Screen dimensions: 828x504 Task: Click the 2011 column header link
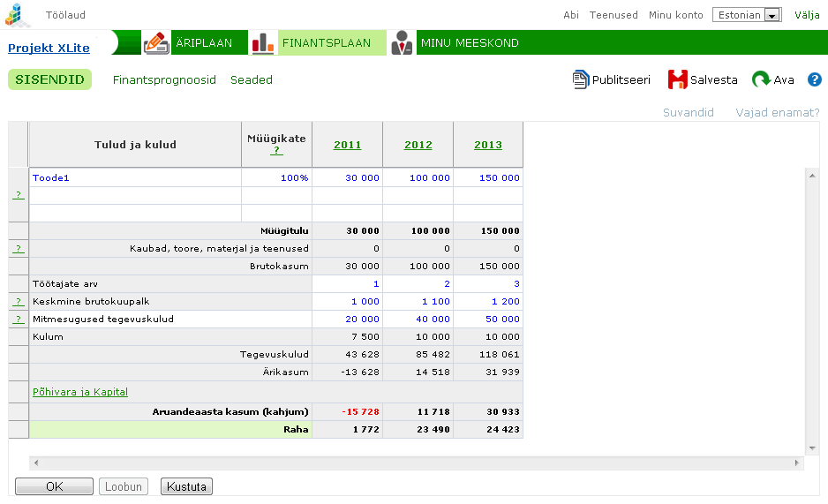point(348,145)
